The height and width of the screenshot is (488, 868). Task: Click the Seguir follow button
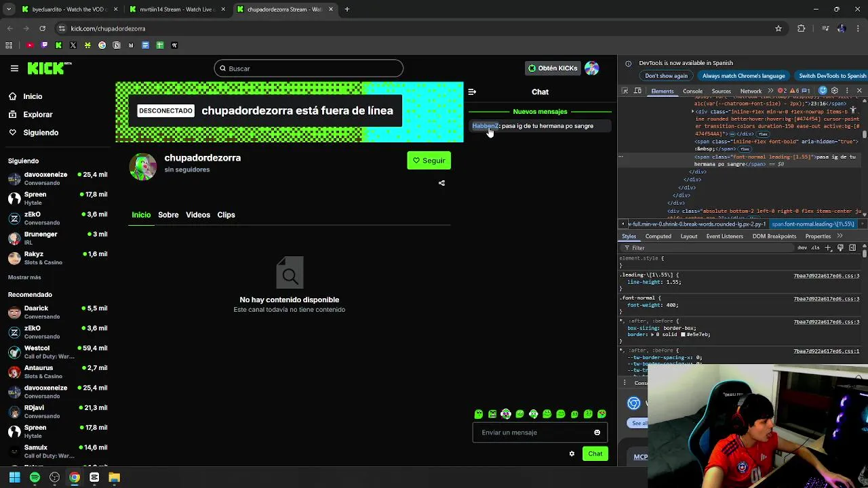tap(429, 161)
